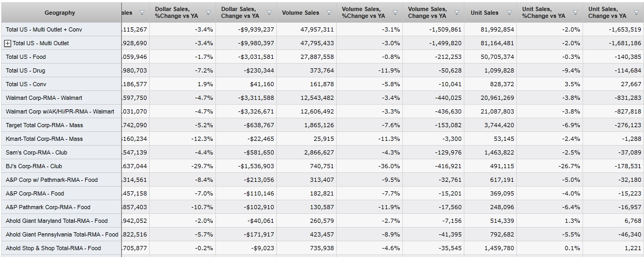
Task: Click the Unit Sales column filter icon
Action: click(x=510, y=13)
